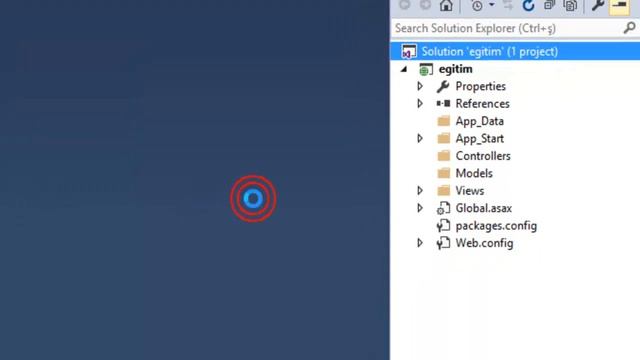
Task: Click the Forward arrow in Solution Explorer toolbar
Action: click(x=425, y=5)
